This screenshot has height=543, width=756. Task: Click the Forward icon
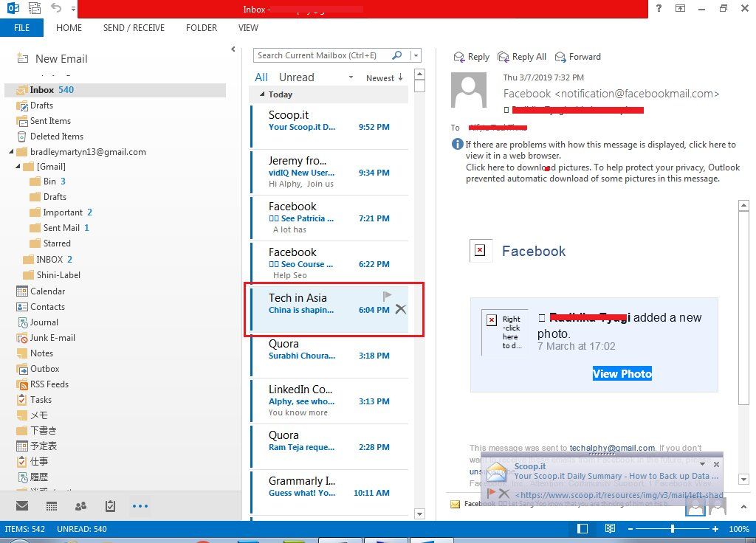coord(560,57)
